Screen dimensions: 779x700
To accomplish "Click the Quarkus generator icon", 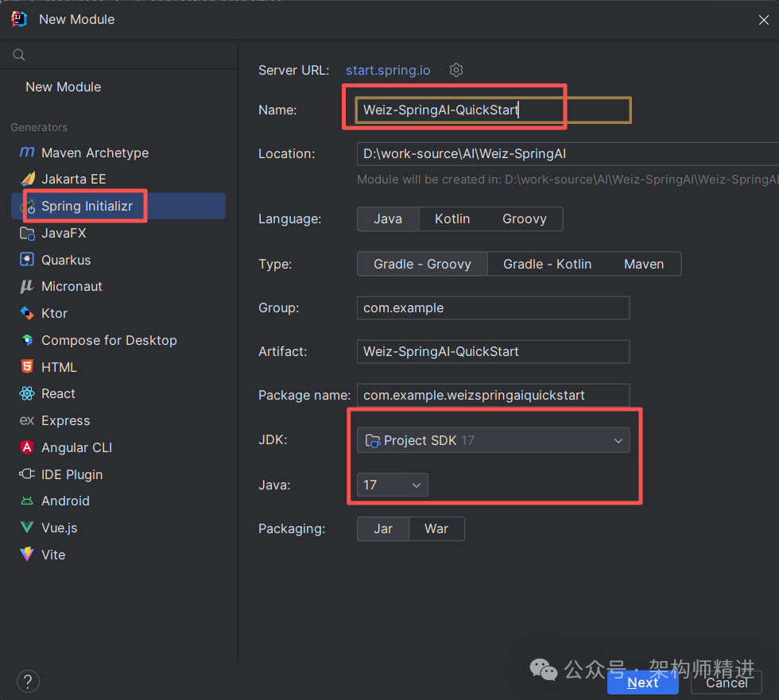I will pos(27,260).
